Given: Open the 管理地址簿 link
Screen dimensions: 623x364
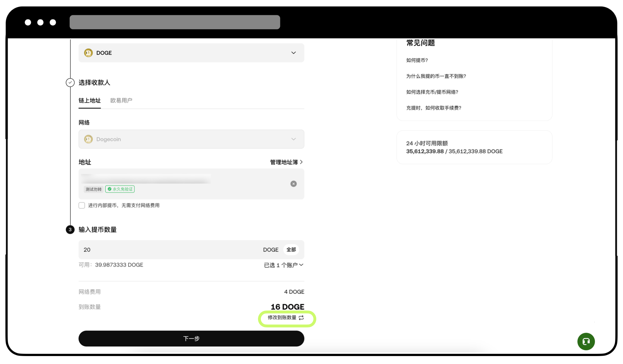Looking at the screenshot, I should point(286,162).
